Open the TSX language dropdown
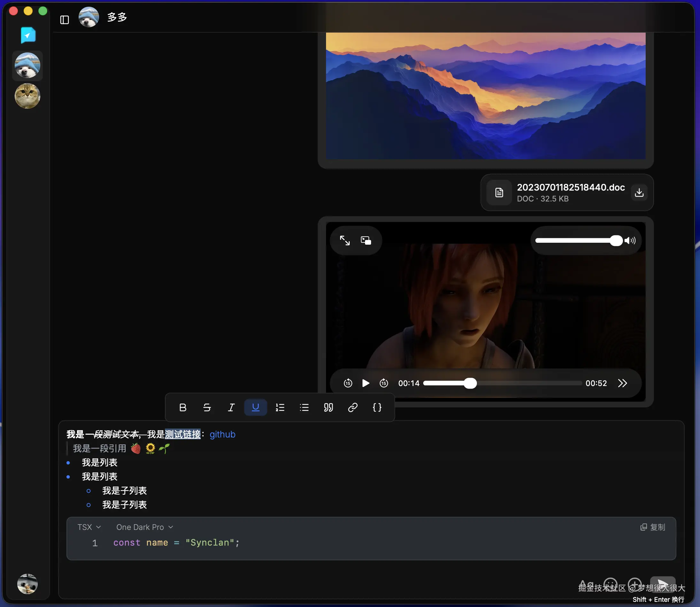The height and width of the screenshot is (607, 700). (89, 527)
